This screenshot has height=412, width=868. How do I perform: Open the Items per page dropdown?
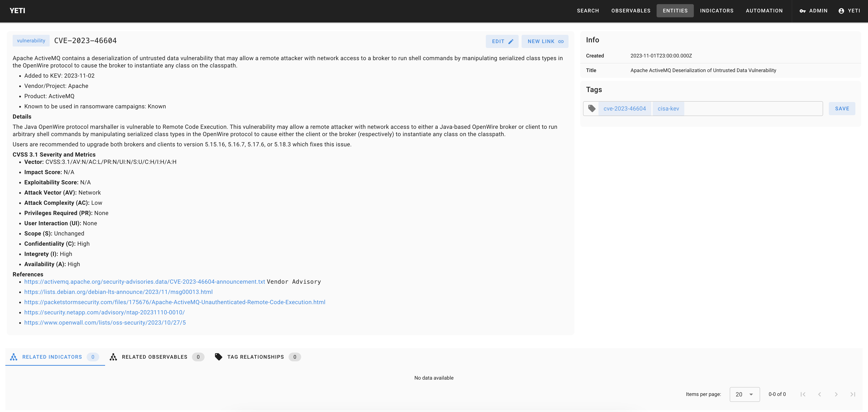point(744,394)
